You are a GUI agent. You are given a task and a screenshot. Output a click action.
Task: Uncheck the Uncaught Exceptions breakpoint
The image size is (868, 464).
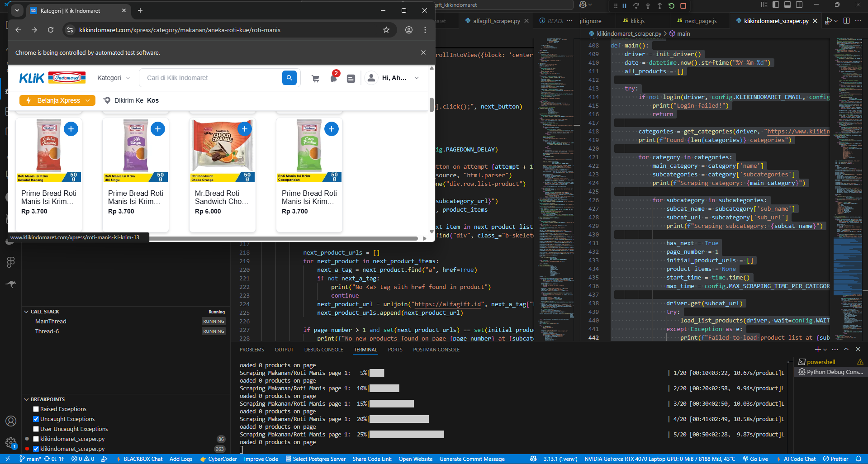coord(36,419)
